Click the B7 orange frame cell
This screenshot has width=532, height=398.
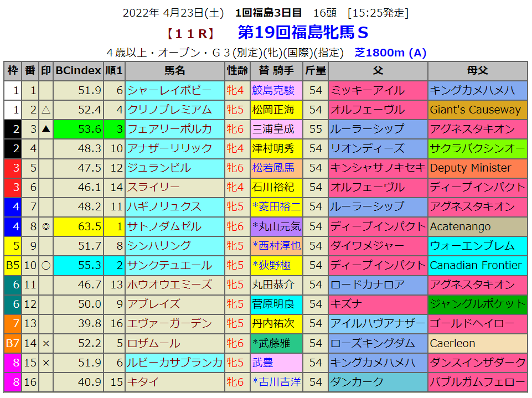coord(13,343)
